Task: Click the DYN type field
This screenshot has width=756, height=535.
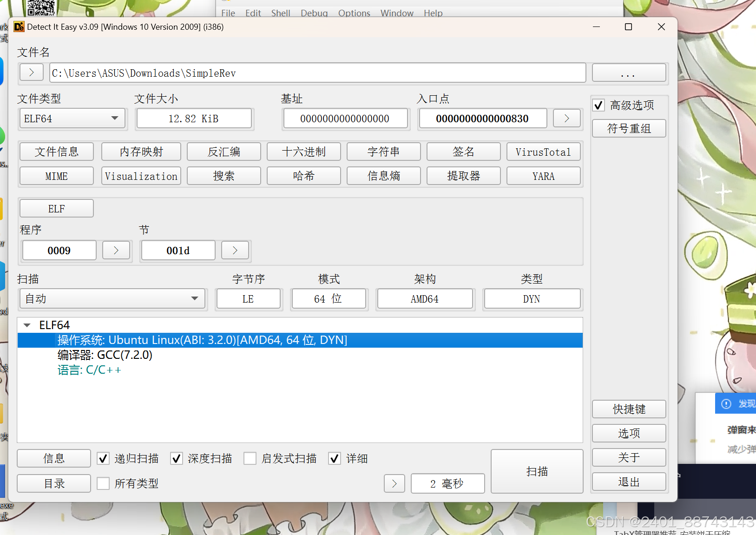Action: (532, 299)
